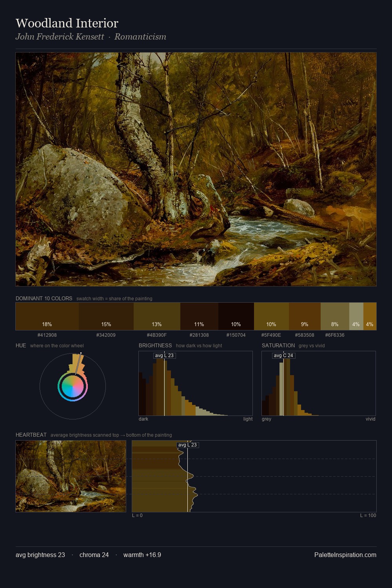Select the darkest swatch #150704

click(x=236, y=316)
